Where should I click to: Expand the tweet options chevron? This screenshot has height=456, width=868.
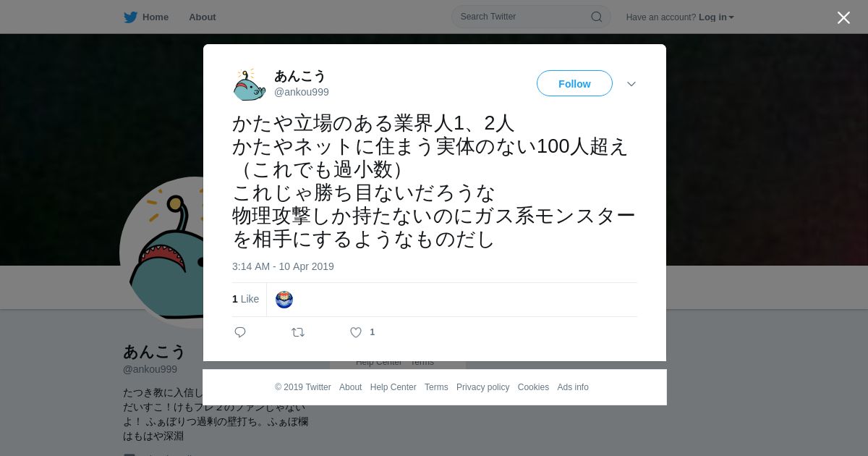tap(631, 84)
